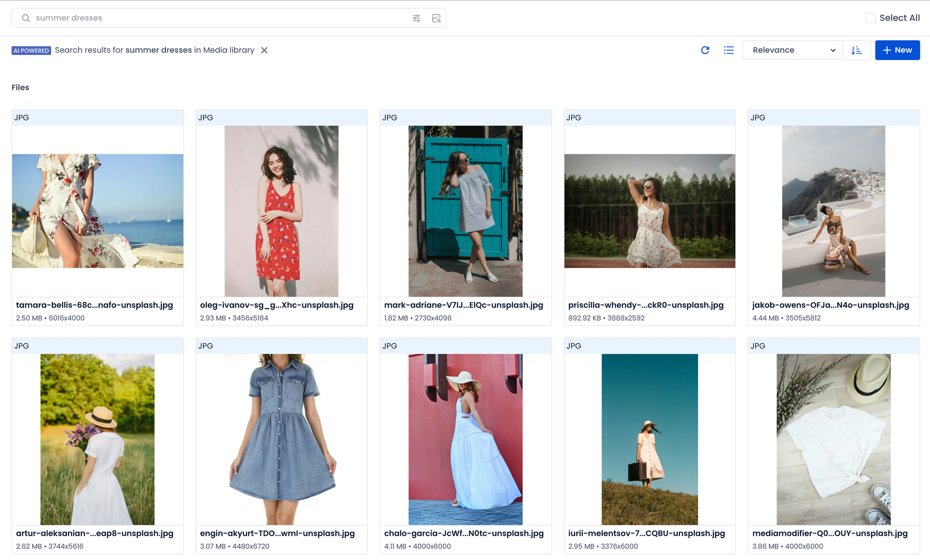
Task: Open advanced search filters icon
Action: click(416, 18)
